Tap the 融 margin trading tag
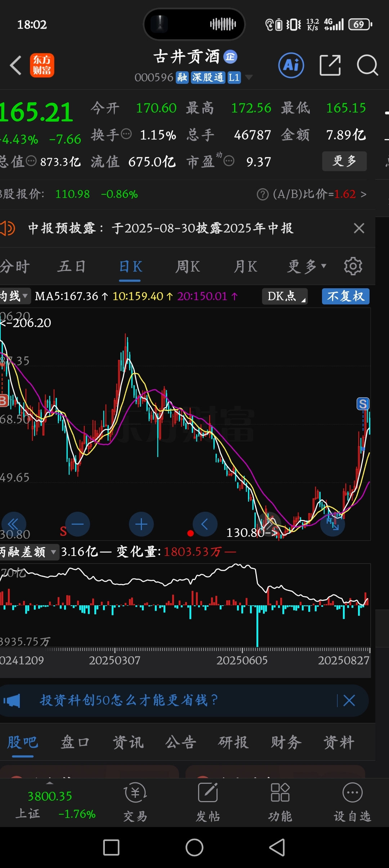This screenshot has width=389, height=868. (x=182, y=77)
